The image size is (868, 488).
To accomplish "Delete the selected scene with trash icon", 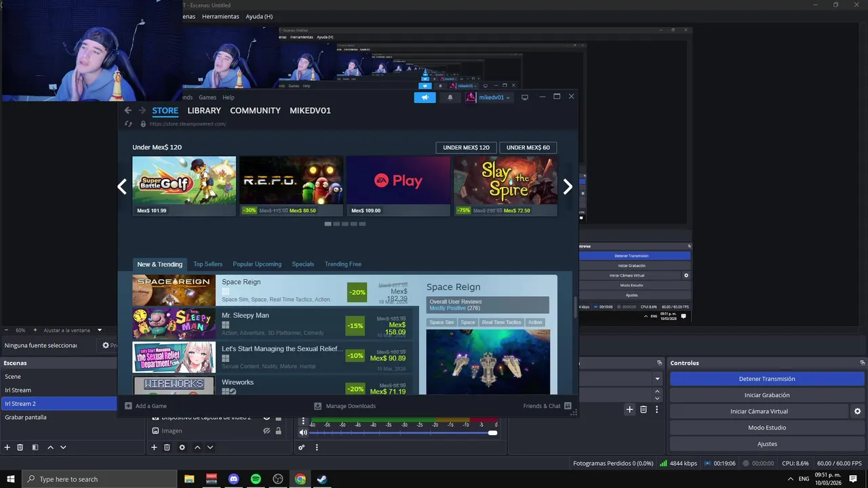I will 20,447.
